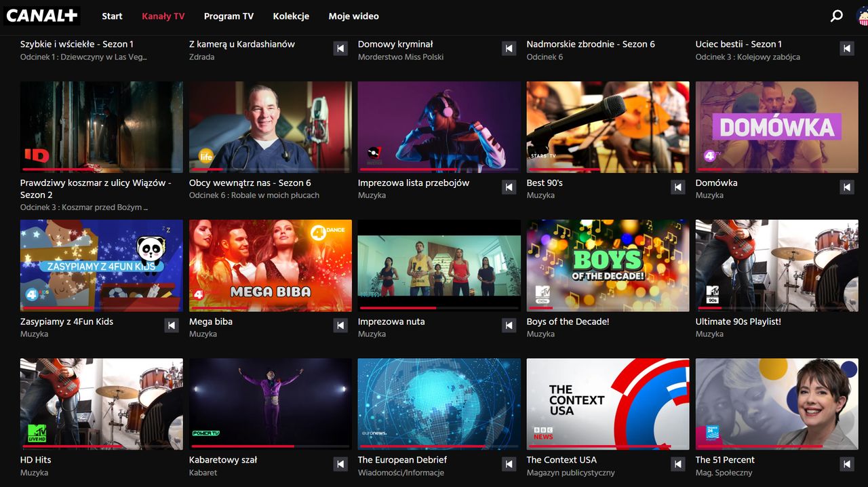Viewport: 868px width, 487px height.
Task: Play the Imprezowa nuta dancers thumbnail
Action: [439, 266]
